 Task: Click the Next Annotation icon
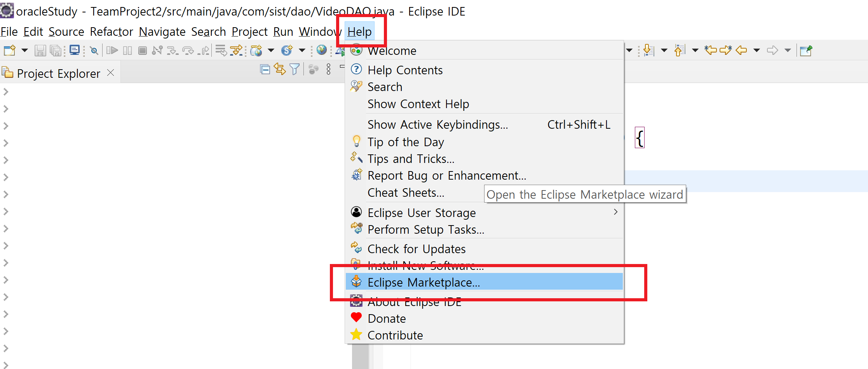[648, 50]
